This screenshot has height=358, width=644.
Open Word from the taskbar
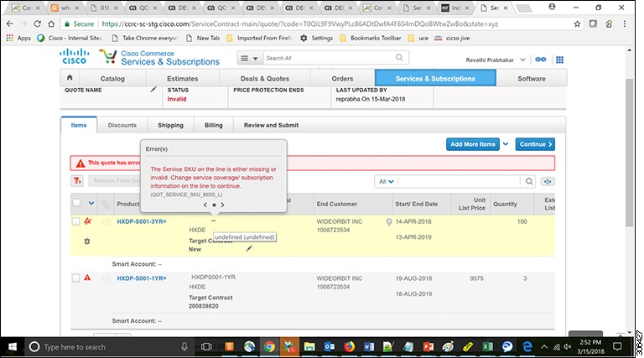[x=369, y=347]
